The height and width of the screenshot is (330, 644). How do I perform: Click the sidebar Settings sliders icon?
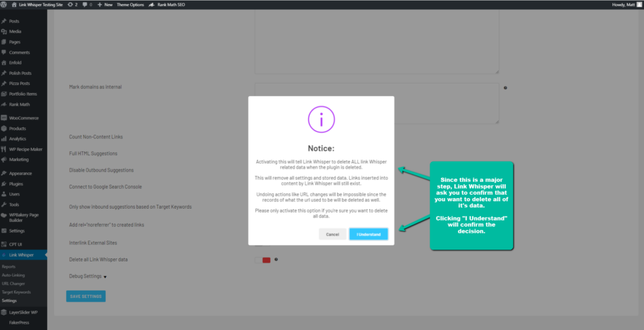(x=4, y=231)
